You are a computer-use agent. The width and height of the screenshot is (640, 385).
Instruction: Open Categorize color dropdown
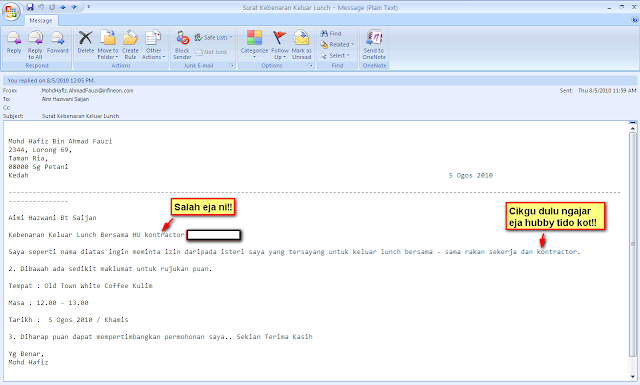[254, 44]
